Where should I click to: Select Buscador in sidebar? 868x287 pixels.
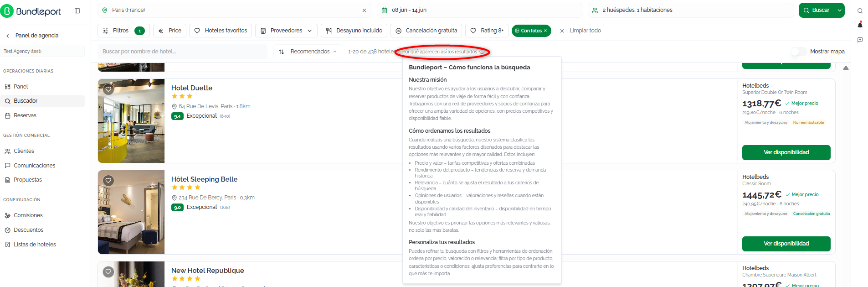tap(42, 101)
